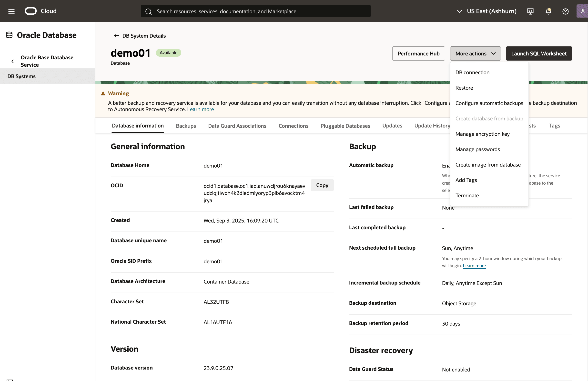Click the Oracle Database sidebar icon

pyautogui.click(x=9, y=35)
